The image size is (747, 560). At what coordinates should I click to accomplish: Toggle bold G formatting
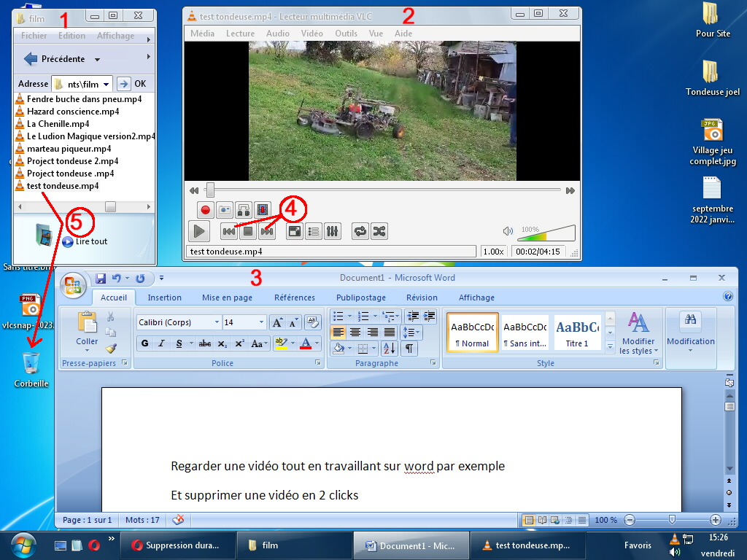click(145, 343)
